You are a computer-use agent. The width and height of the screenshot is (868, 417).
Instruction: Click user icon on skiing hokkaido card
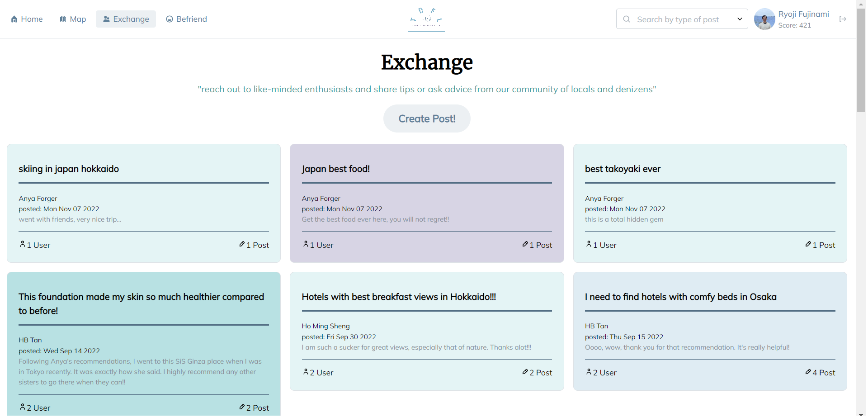(23, 244)
